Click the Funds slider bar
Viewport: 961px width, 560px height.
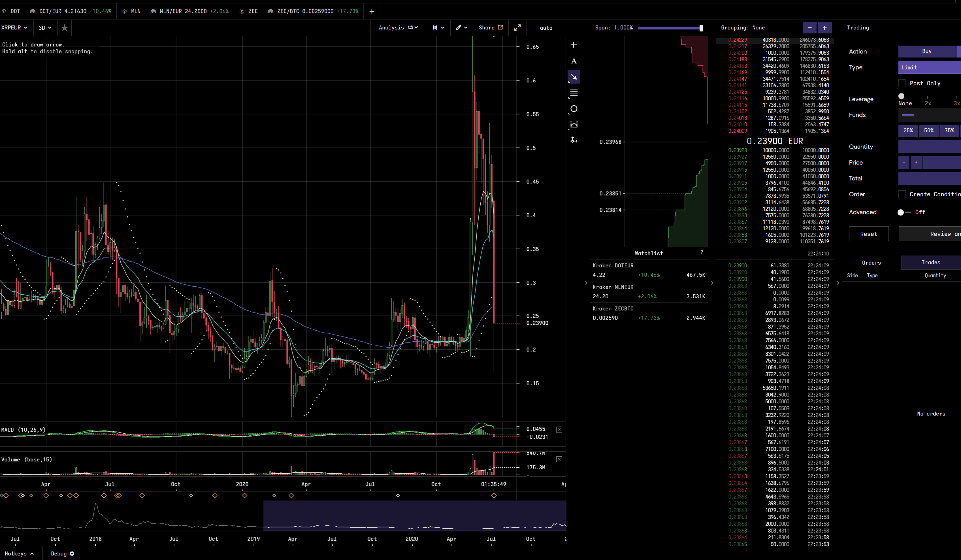point(929,115)
